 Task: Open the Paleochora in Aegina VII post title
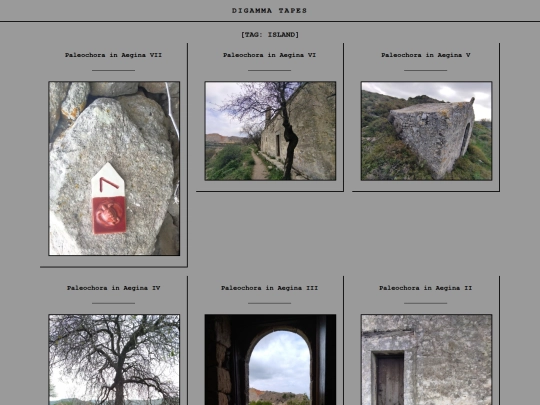click(x=113, y=55)
